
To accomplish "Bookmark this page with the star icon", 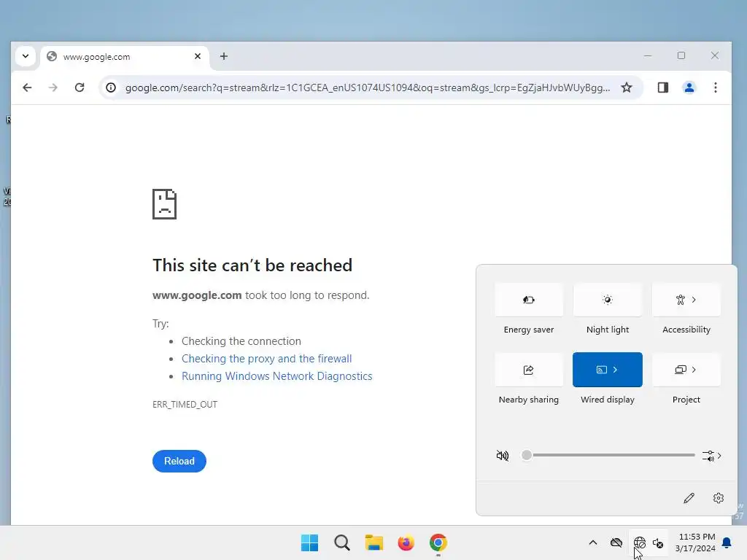I will pos(627,87).
